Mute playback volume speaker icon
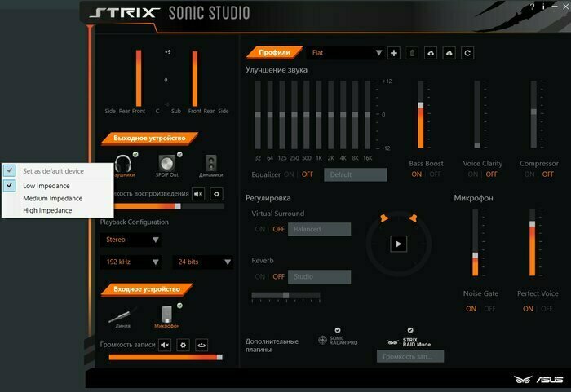This screenshot has height=392, width=571. pyautogui.click(x=198, y=194)
